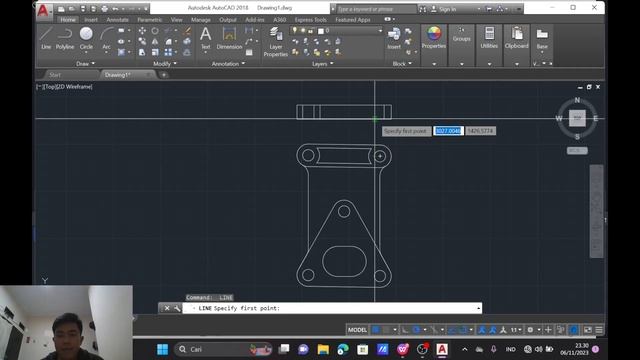Click the new drawing tab plus button

tap(164, 75)
